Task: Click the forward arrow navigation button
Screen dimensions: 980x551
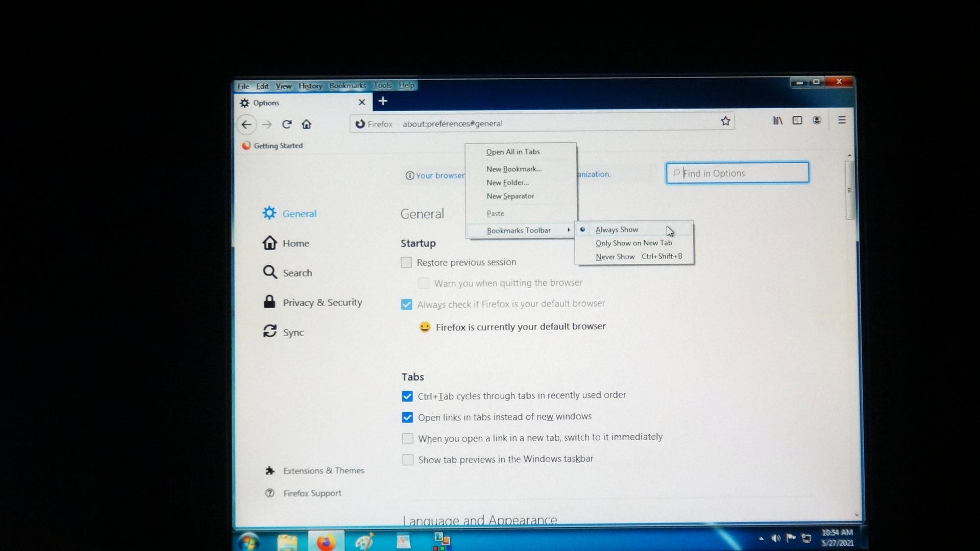Action: [266, 124]
